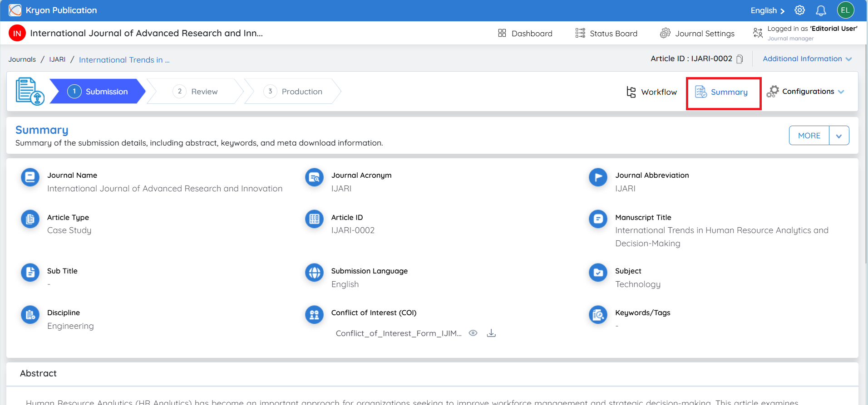Click the Keywords/Tags icon
The width and height of the screenshot is (868, 405).
598,314
